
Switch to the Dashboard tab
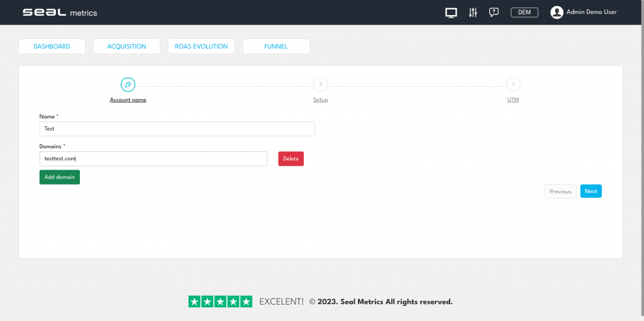click(52, 46)
